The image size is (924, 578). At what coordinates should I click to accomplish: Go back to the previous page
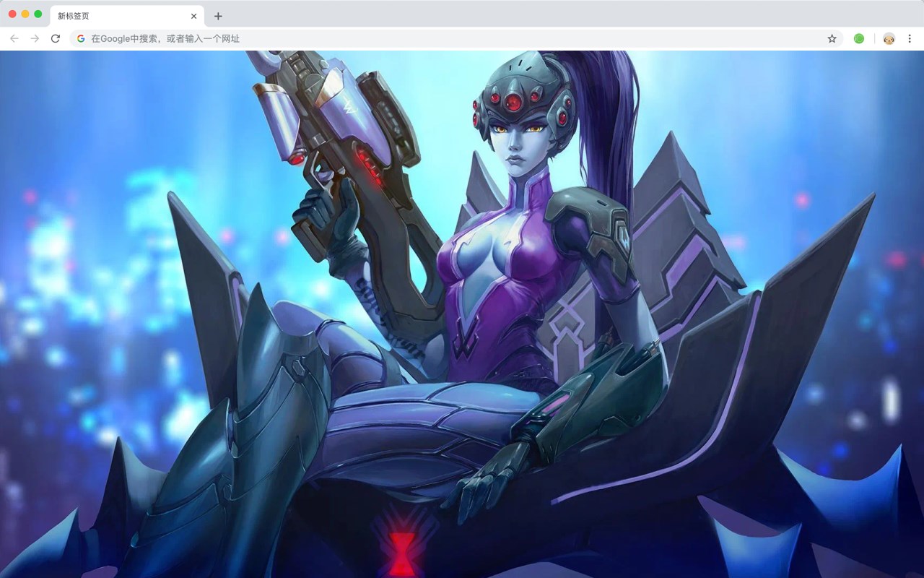[x=14, y=38]
